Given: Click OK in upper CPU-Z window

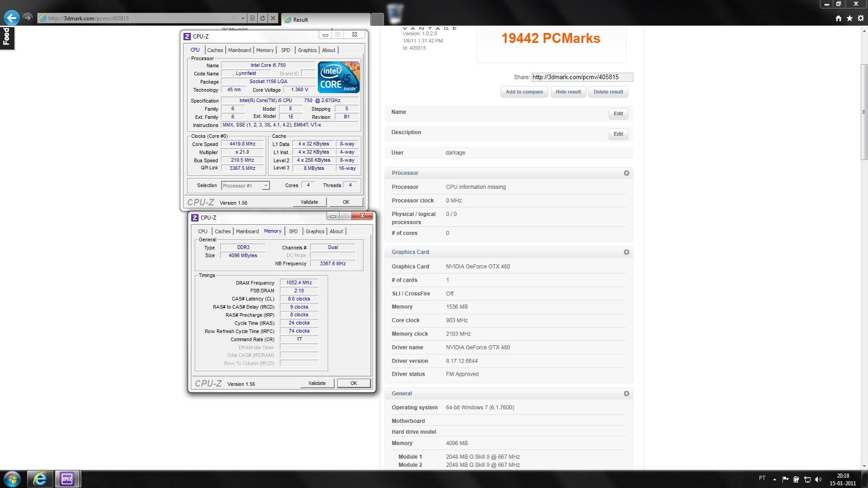Looking at the screenshot, I should 346,202.
